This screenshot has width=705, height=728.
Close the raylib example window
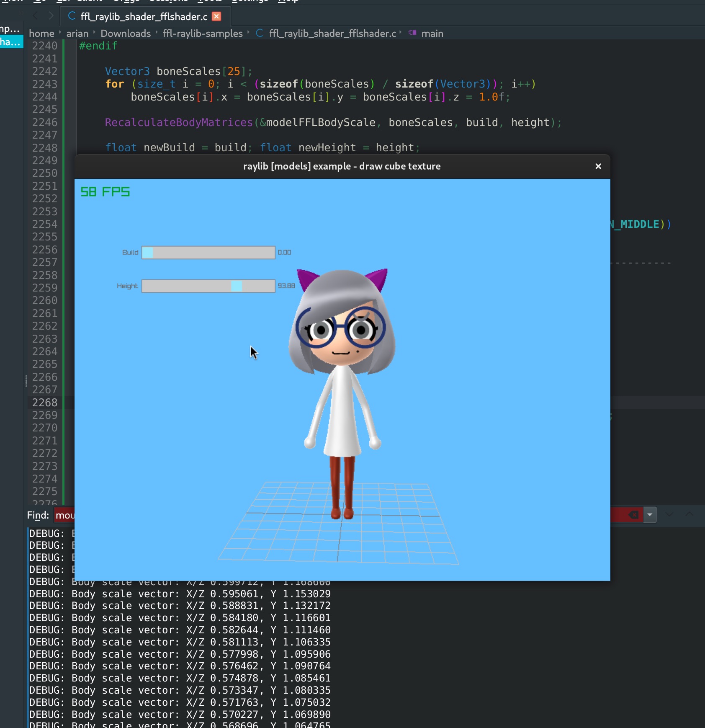[598, 166]
